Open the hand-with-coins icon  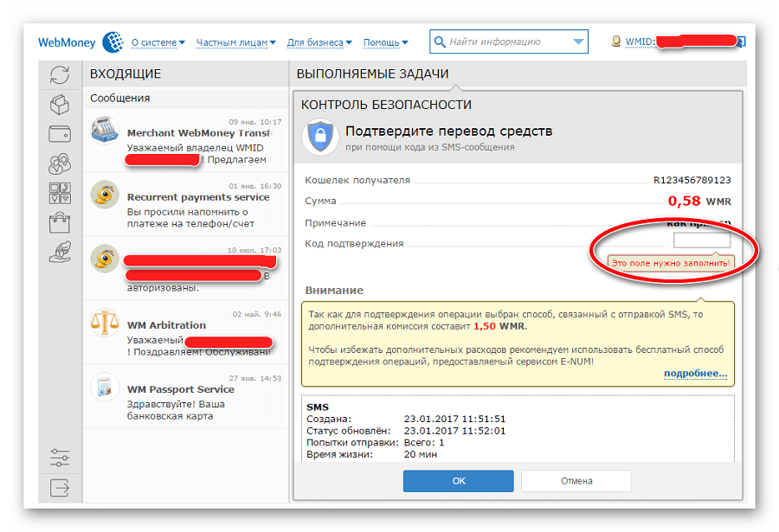coord(60,252)
